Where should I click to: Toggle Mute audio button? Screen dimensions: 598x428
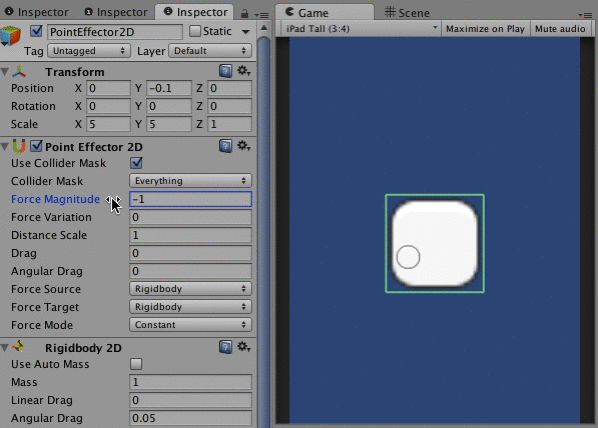pyautogui.click(x=560, y=29)
